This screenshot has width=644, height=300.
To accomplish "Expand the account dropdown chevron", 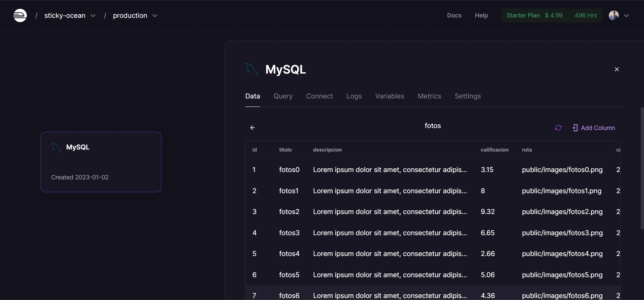I will [x=626, y=15].
